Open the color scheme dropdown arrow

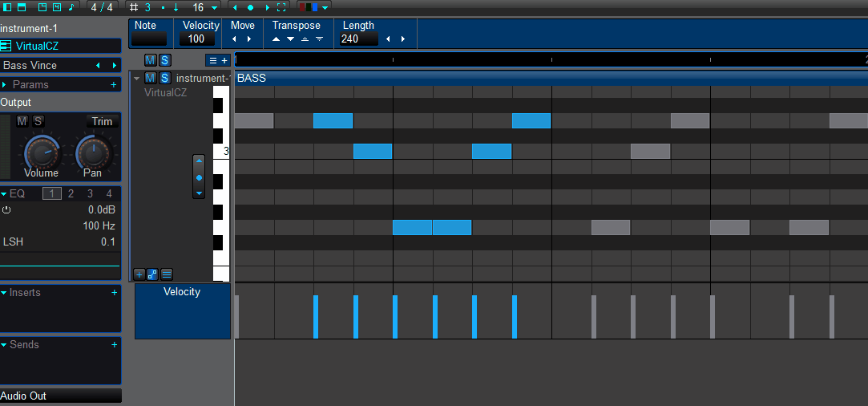click(325, 8)
